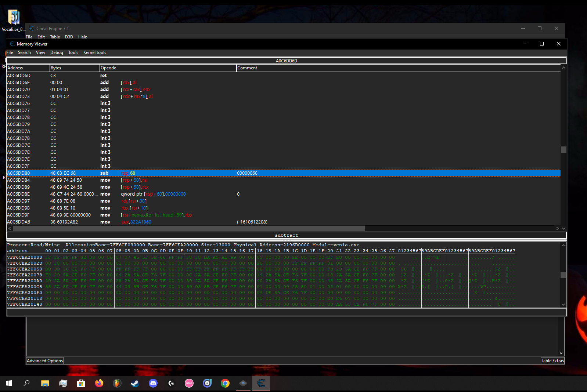Open the Tools menu in Memory Viewer

[x=73, y=52]
